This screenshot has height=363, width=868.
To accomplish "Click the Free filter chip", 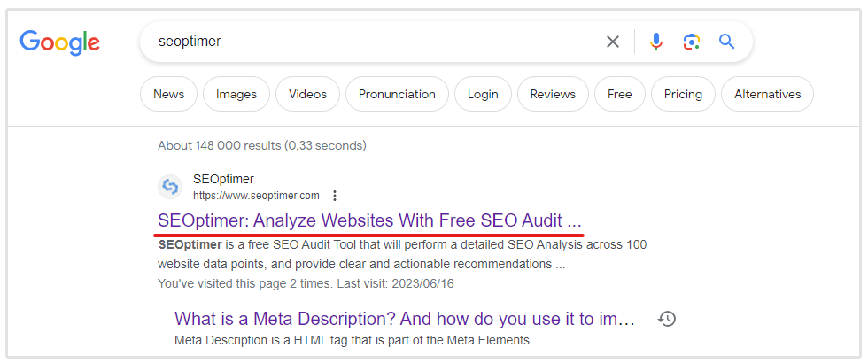I will pos(620,94).
